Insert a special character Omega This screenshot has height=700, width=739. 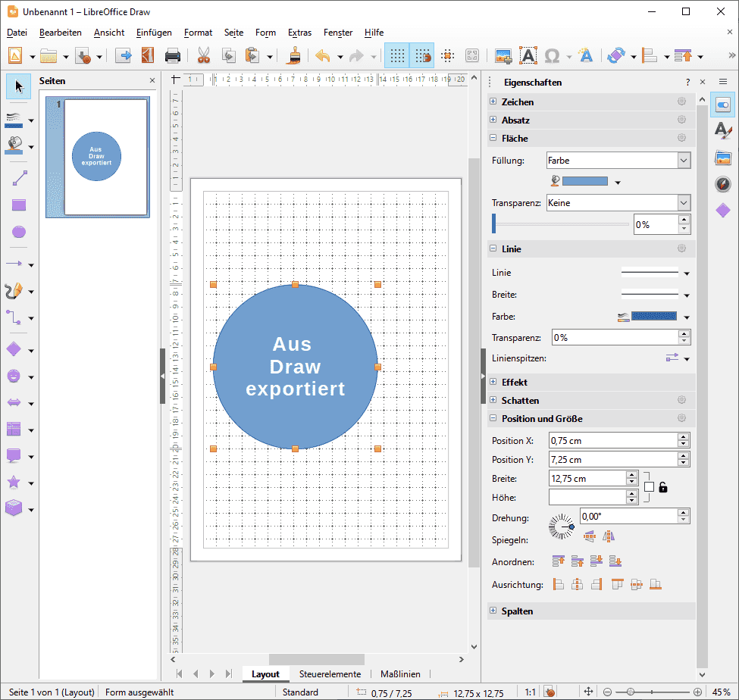coord(552,56)
